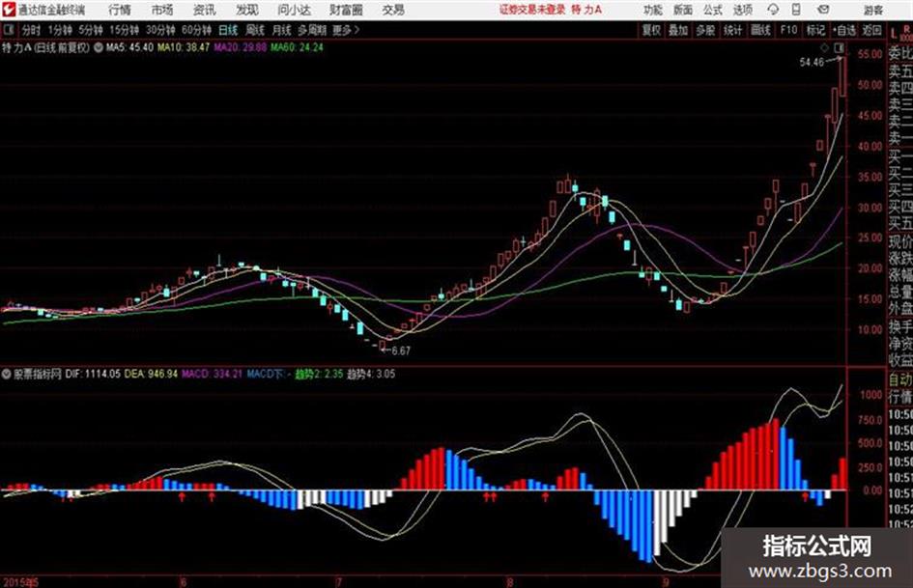Click the MA60: 24.24 indicator value

[297, 47]
